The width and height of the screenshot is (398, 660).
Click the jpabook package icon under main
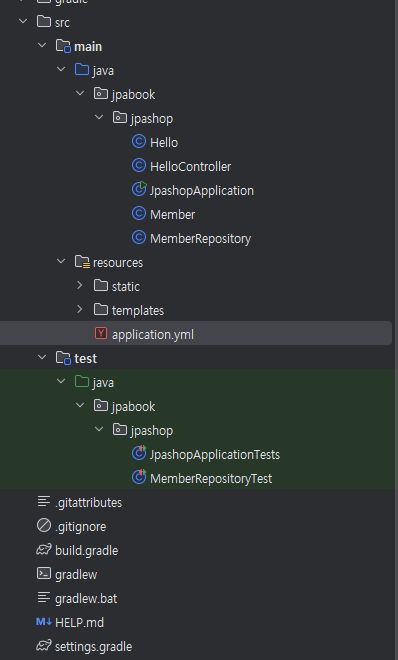point(101,93)
